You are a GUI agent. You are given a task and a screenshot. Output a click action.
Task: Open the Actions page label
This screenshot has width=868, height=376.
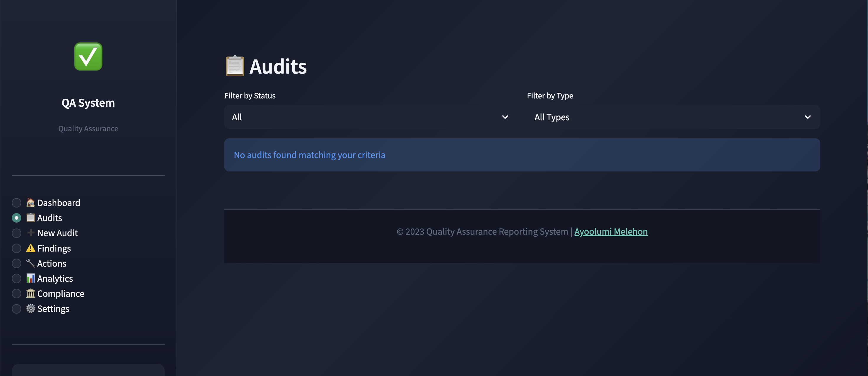(x=52, y=263)
